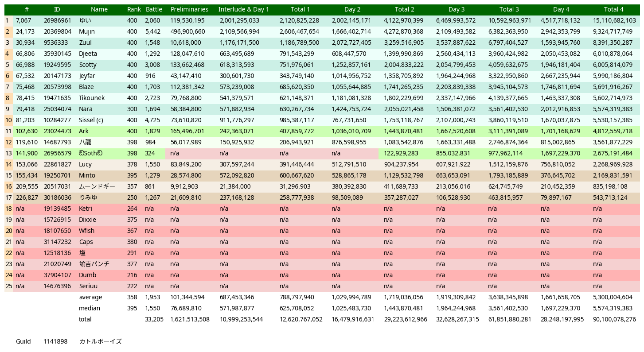Select the Total 1 value "621,148,371"
Screen dimensions: 644x352
[x=297, y=98]
